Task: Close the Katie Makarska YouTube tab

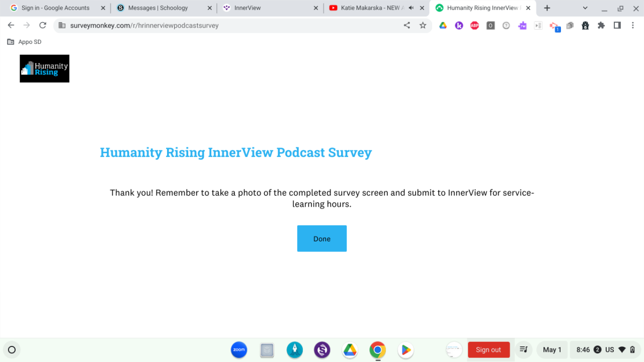Action: [423, 8]
